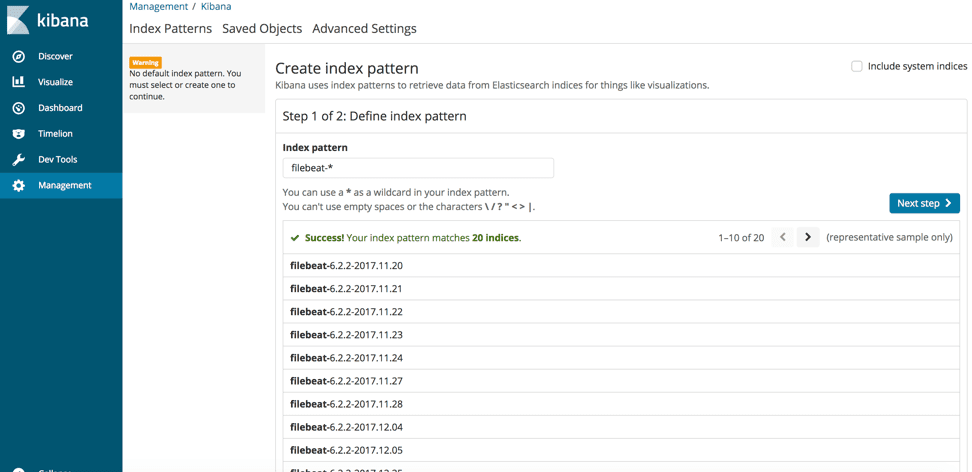Click the Timelion mask icon
The height and width of the screenshot is (472, 972).
pyautogui.click(x=19, y=134)
